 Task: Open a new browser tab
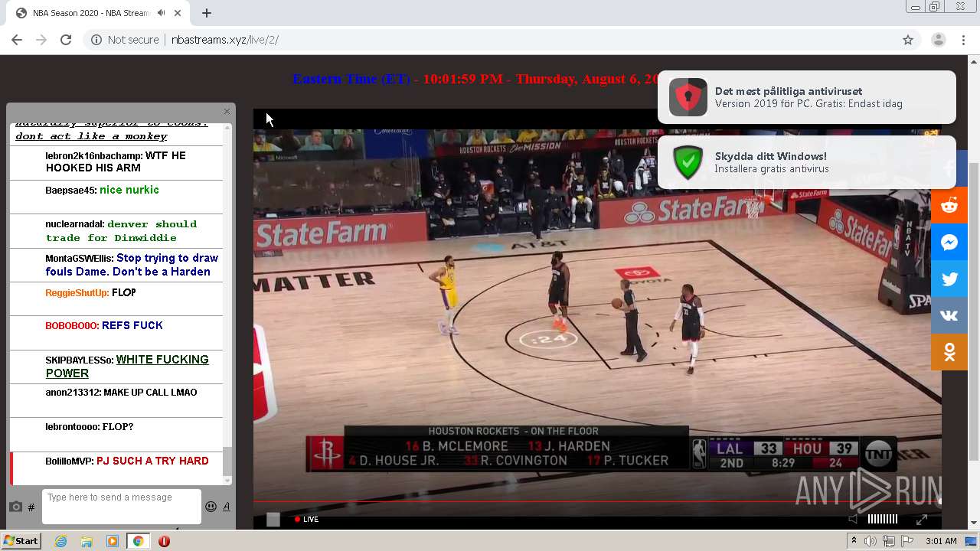[x=207, y=13]
